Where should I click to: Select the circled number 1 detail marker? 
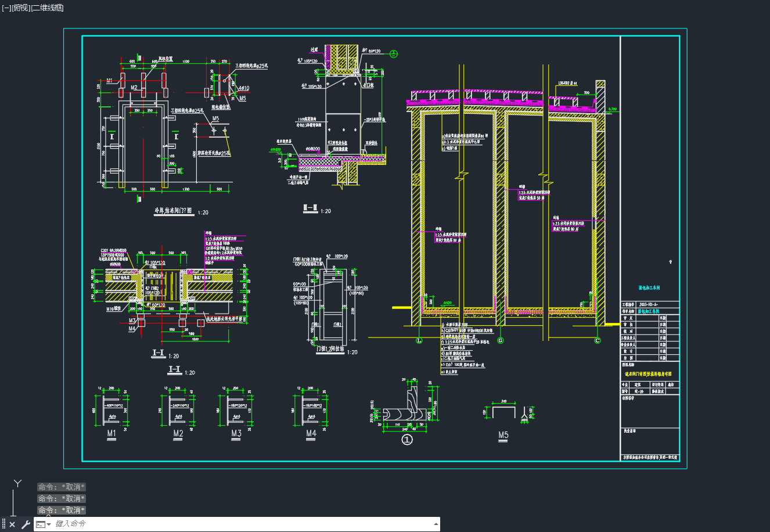[408, 440]
